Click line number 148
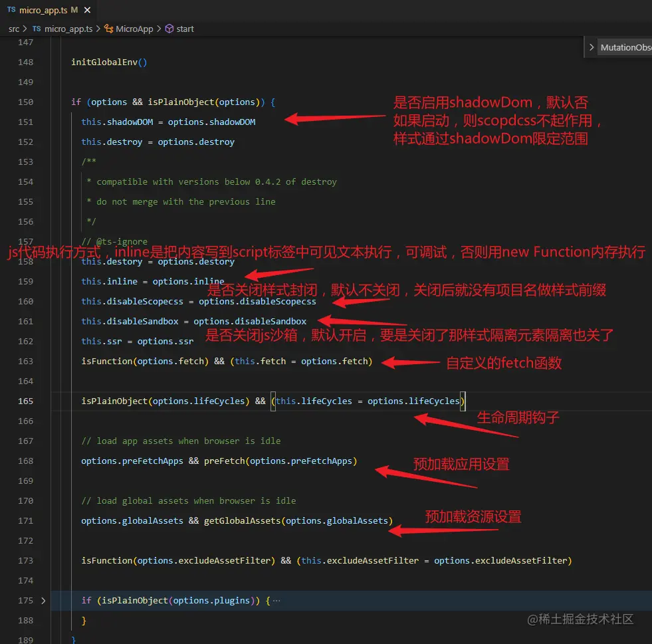Screen dimensions: 652x644 point(25,62)
